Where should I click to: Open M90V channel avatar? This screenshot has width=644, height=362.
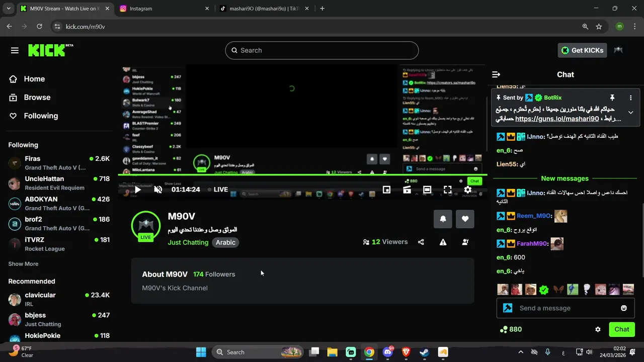(x=146, y=226)
